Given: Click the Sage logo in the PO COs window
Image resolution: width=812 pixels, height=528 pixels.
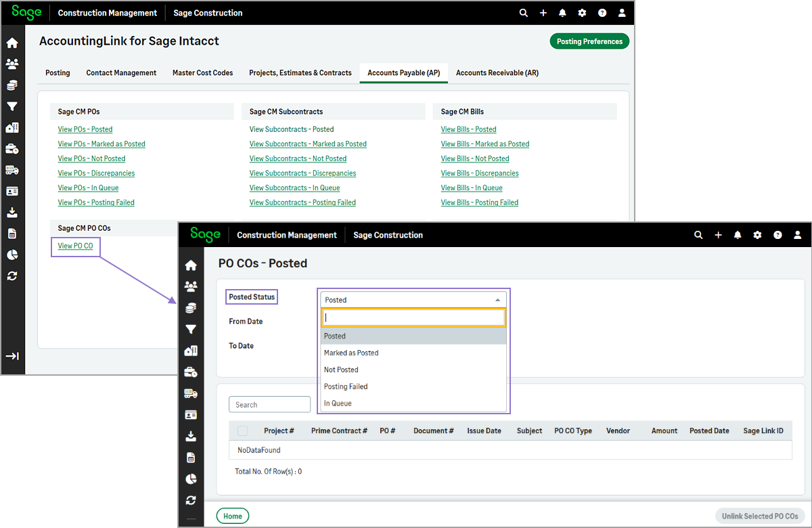Looking at the screenshot, I should pyautogui.click(x=206, y=234).
